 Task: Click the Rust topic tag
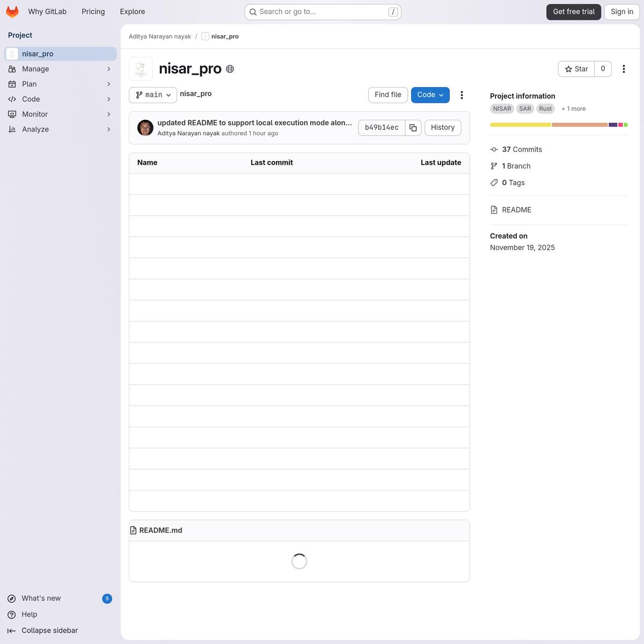(545, 108)
